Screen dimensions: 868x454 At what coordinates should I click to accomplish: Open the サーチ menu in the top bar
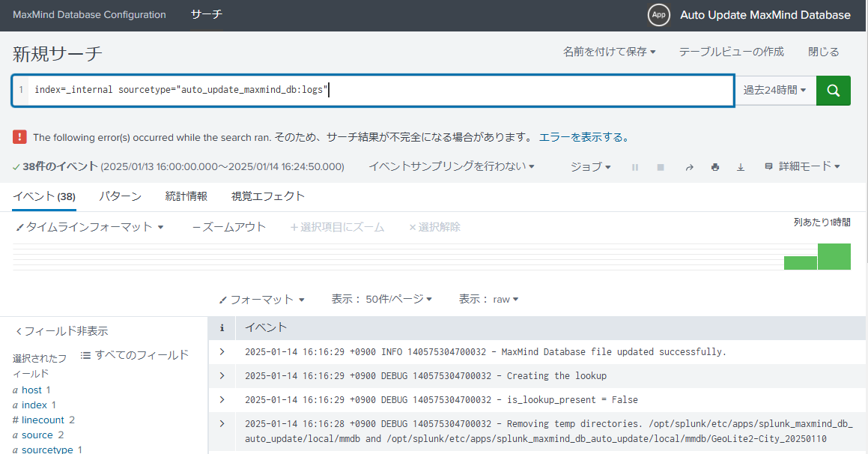click(205, 14)
